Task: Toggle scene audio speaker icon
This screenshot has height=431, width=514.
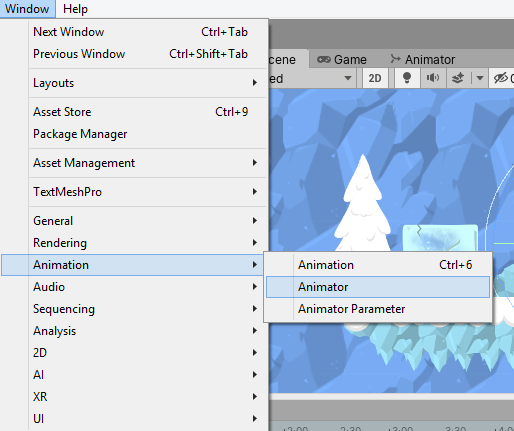Action: pyautogui.click(x=433, y=78)
